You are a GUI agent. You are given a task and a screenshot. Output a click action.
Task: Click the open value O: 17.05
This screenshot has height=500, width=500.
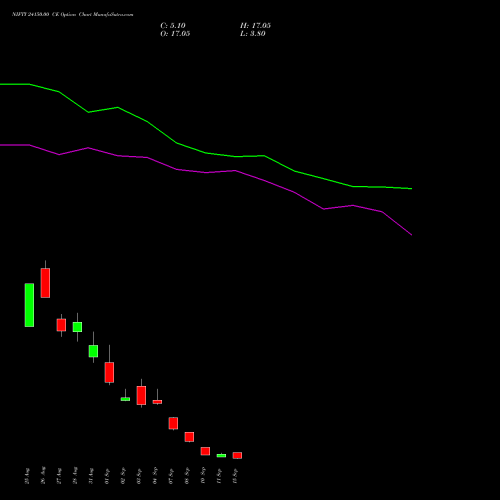pyautogui.click(x=175, y=34)
